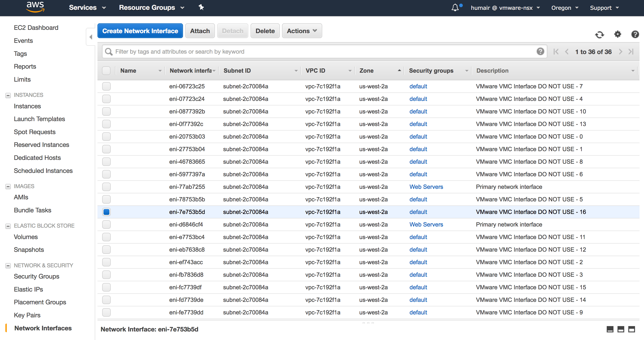Collapse the ELASTIC BLOCK STORE section
The image size is (644, 340).
(8, 226)
